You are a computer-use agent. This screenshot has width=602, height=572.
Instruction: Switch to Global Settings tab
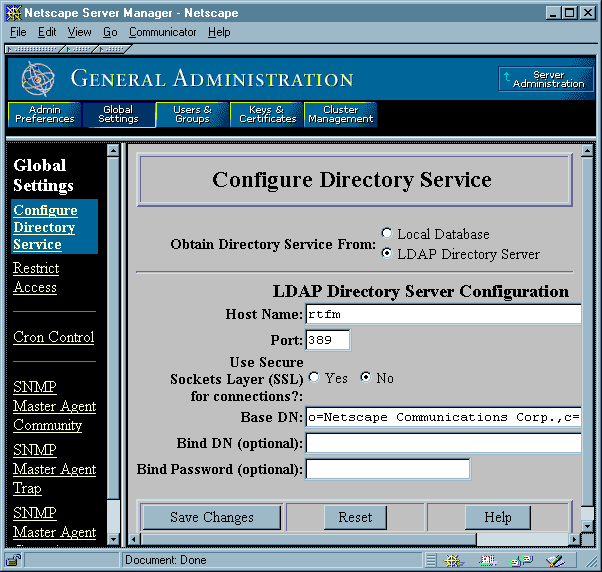pos(118,114)
